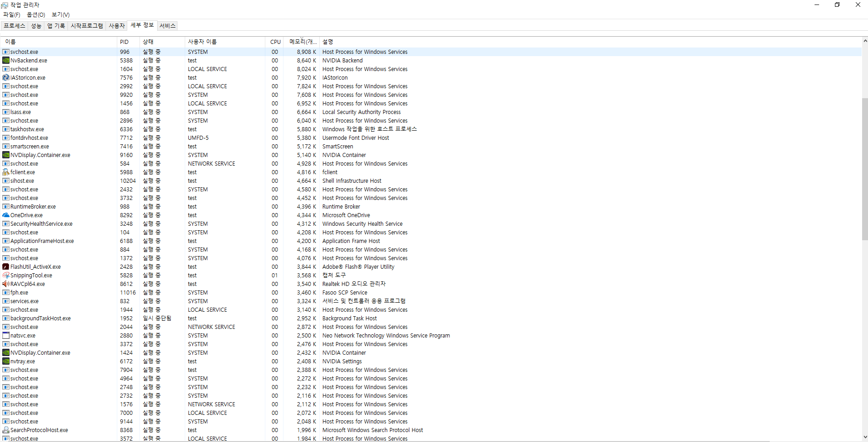
Task: Click the PID value '10204'
Action: coord(128,181)
